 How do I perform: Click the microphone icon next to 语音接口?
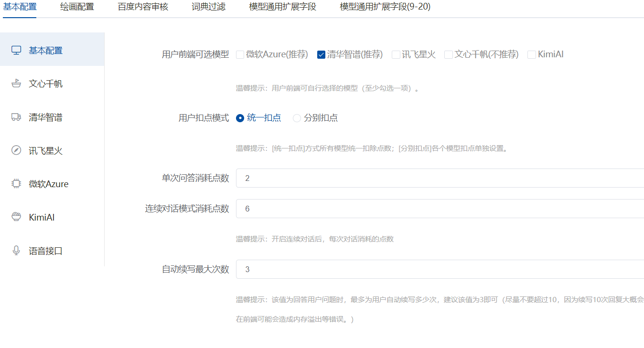coord(16,251)
